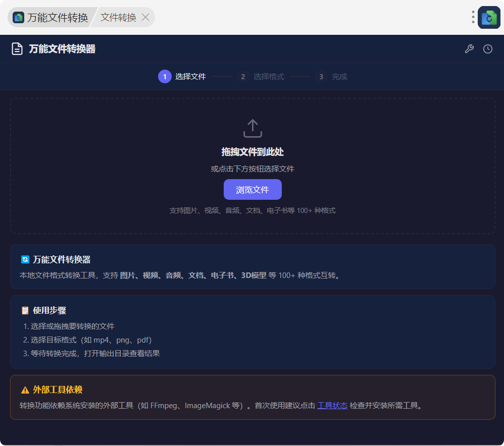Screen dimensions: 504x446
Task: Open conversion history clock icon
Action: [x=488, y=49]
